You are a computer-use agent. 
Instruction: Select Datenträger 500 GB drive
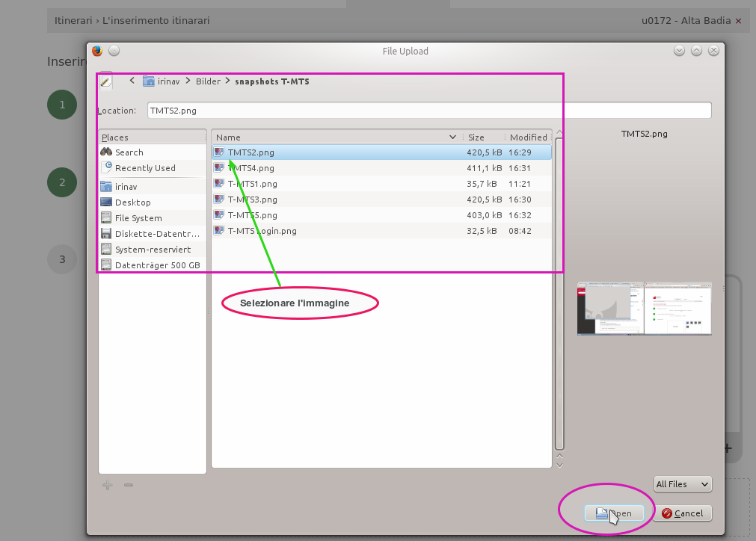(157, 265)
